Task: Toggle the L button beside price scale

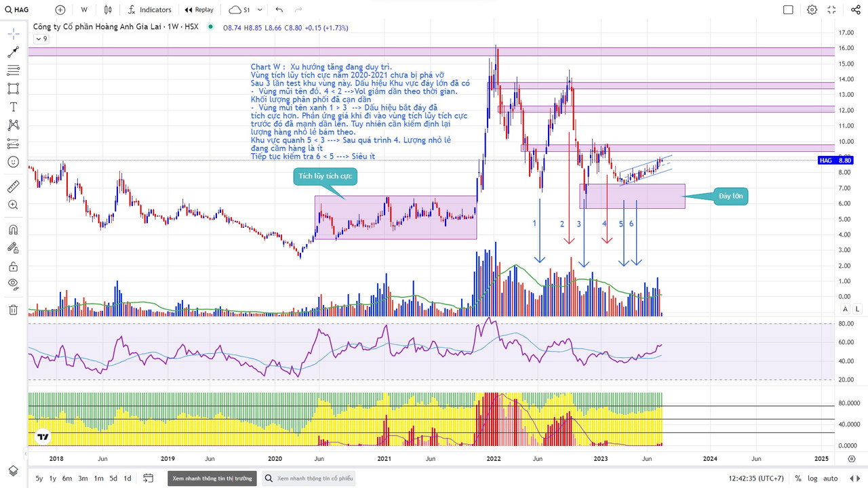Action: [x=858, y=309]
